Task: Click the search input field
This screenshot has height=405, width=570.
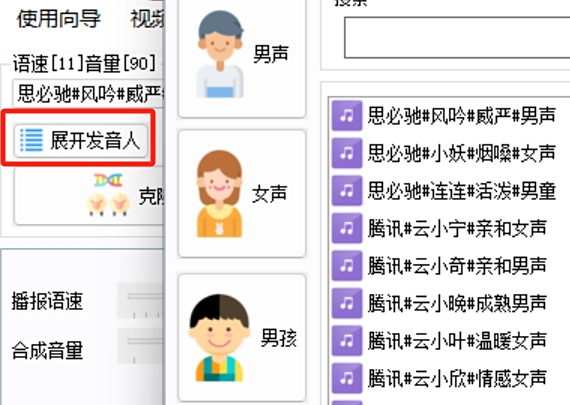Action: (x=457, y=37)
